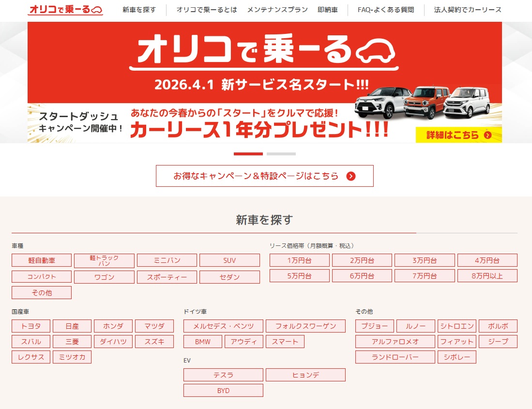The width and height of the screenshot is (532, 409).
Task: Choose その他 under 車種
Action: pyautogui.click(x=42, y=293)
